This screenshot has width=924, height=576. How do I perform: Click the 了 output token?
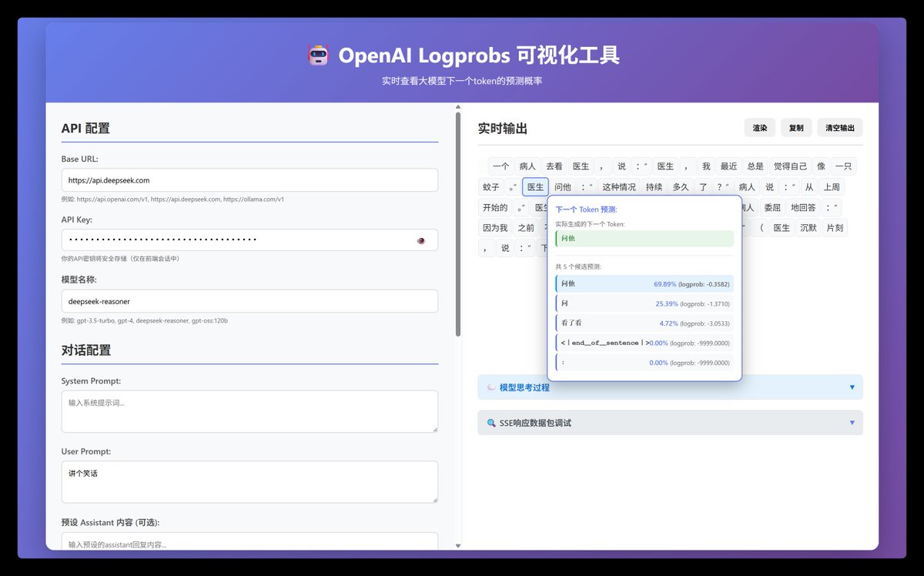703,186
